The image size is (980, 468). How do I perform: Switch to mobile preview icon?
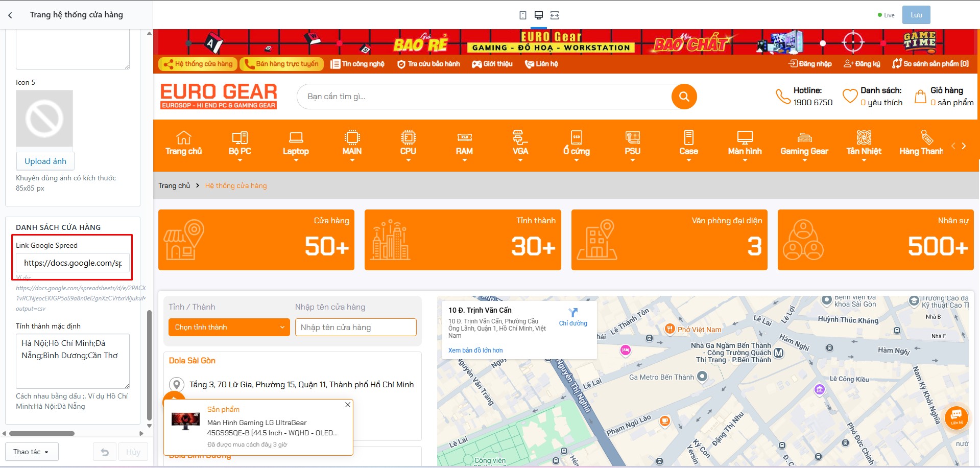[523, 15]
